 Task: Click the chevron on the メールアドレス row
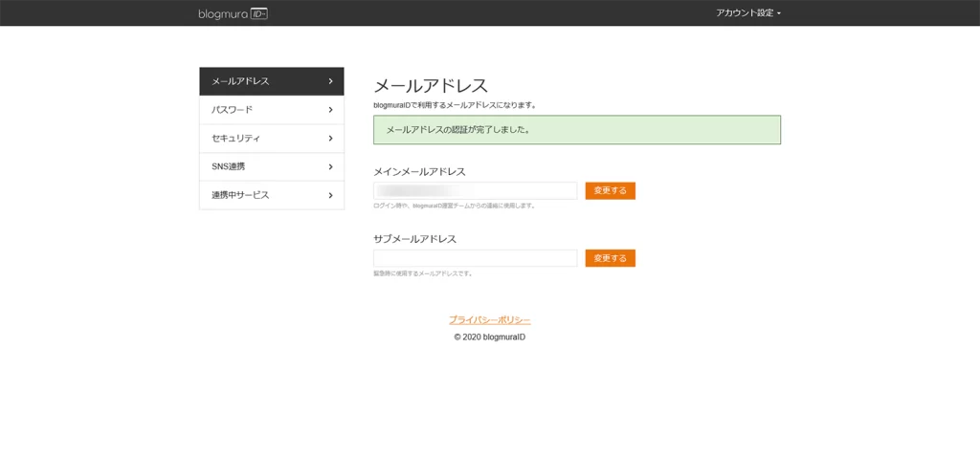click(x=330, y=81)
